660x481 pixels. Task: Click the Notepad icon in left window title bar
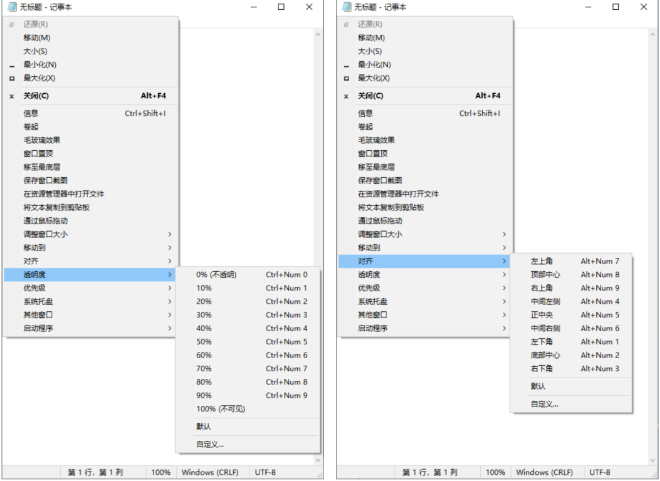point(12,7)
